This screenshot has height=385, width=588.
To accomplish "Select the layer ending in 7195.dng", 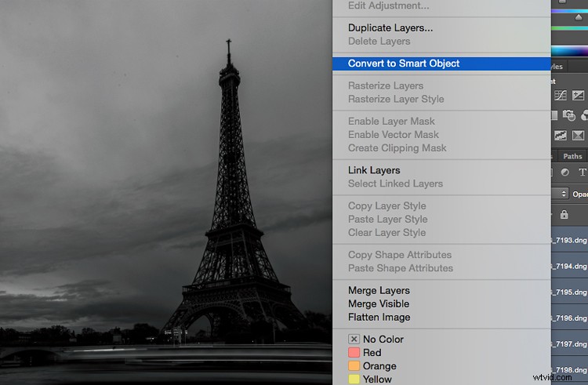I will [x=571, y=292].
